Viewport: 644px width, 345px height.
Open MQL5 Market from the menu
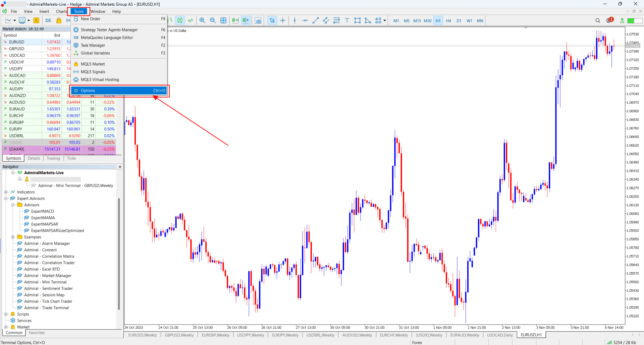(x=119, y=64)
